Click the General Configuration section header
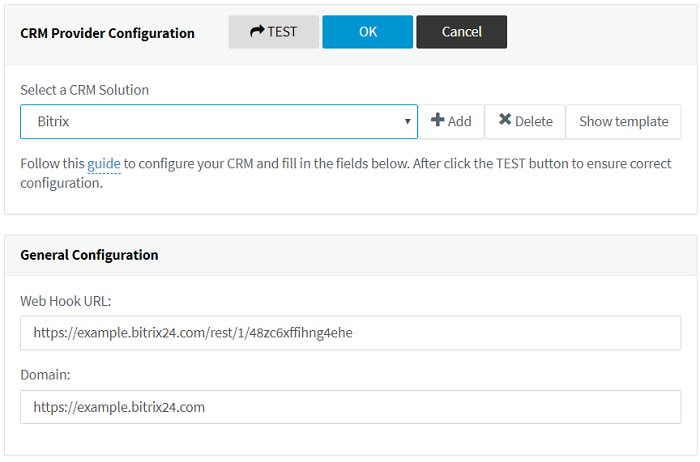700x462 pixels. coord(89,255)
